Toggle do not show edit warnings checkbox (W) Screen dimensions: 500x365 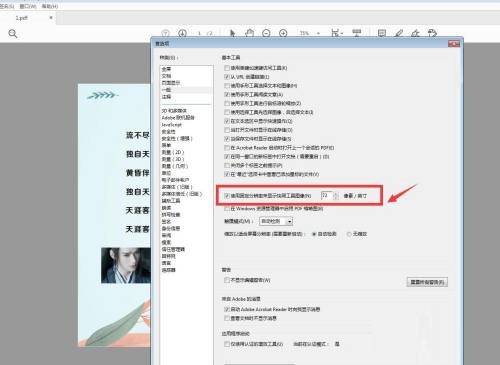coord(227,280)
